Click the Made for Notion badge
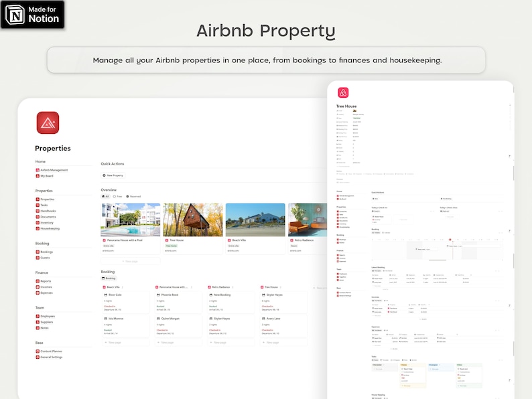The height and width of the screenshot is (399, 532). [33, 15]
